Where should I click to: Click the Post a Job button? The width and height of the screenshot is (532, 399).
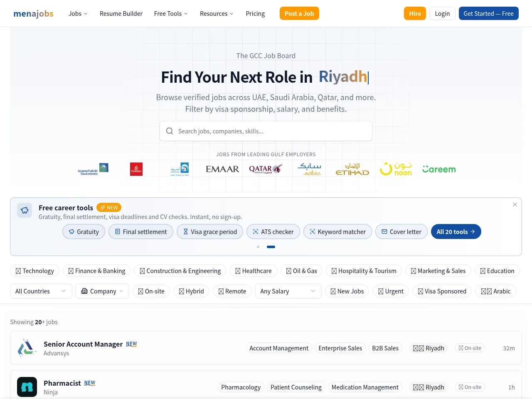click(x=299, y=14)
